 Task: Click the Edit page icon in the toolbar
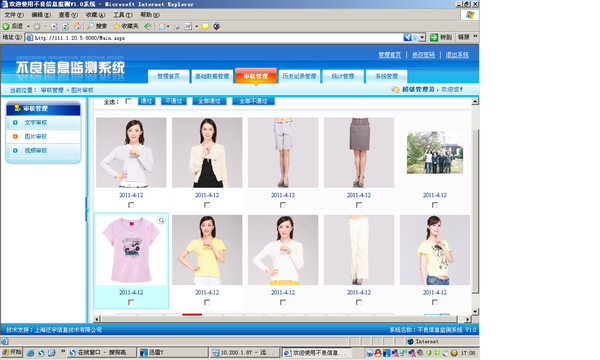pyautogui.click(x=188, y=26)
